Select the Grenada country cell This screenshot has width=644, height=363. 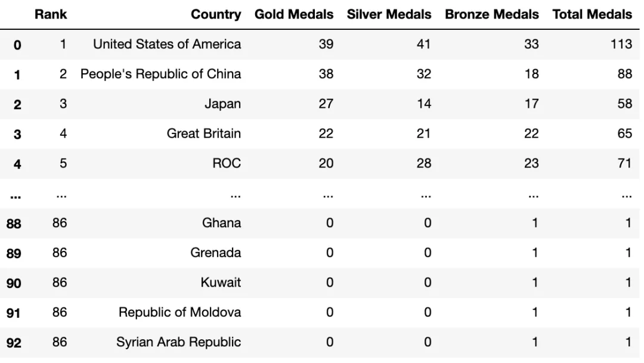tap(216, 253)
